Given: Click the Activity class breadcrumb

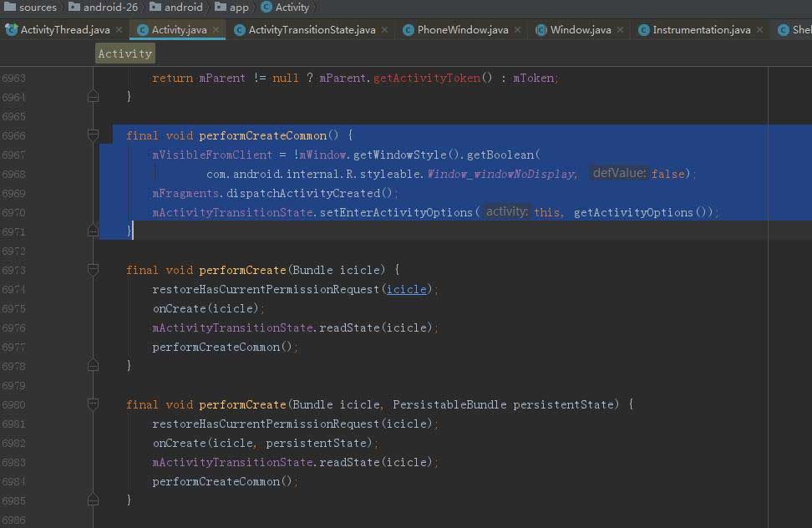Looking at the screenshot, I should (x=286, y=8).
